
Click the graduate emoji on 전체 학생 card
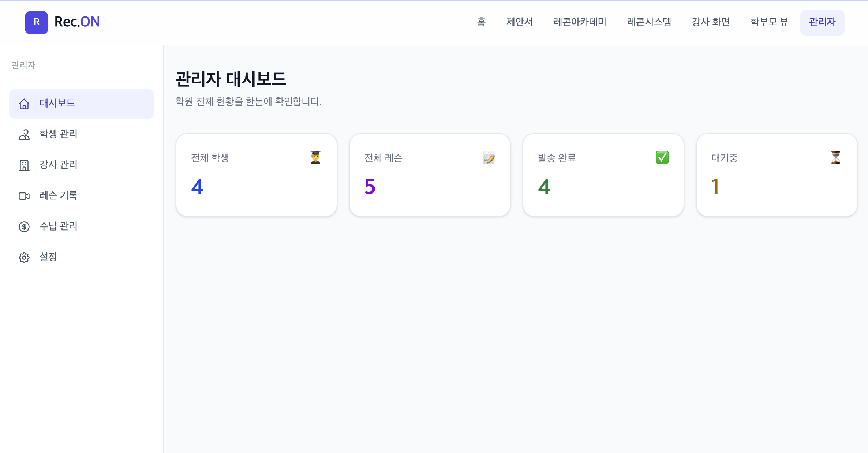[315, 157]
